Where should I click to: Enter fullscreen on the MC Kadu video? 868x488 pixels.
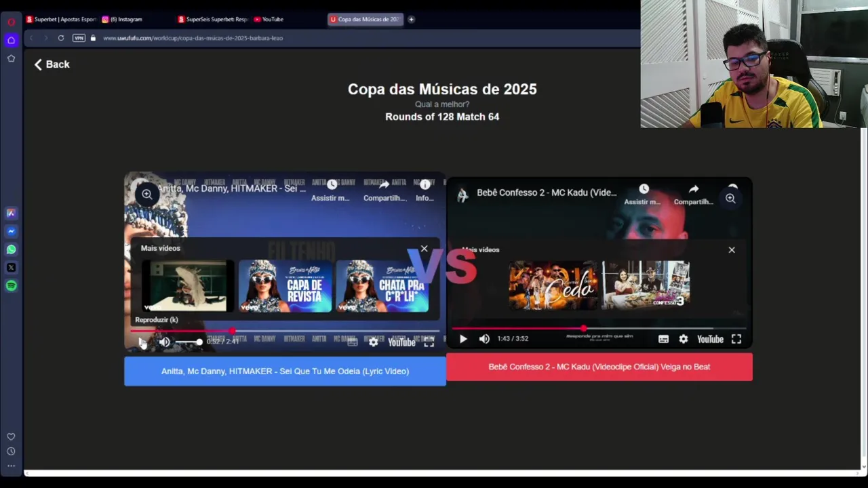coord(736,339)
